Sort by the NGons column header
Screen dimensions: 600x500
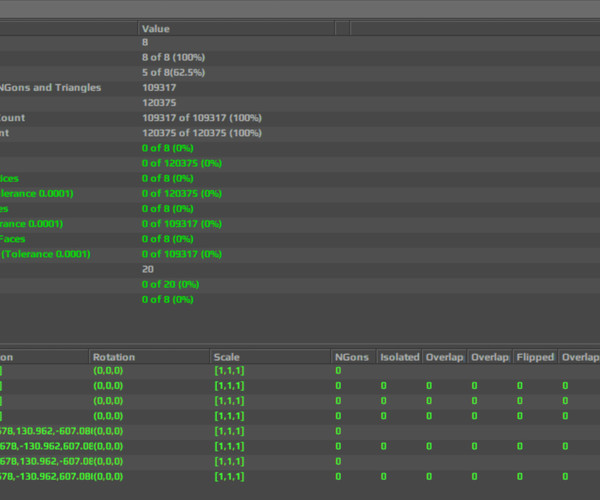(x=354, y=357)
